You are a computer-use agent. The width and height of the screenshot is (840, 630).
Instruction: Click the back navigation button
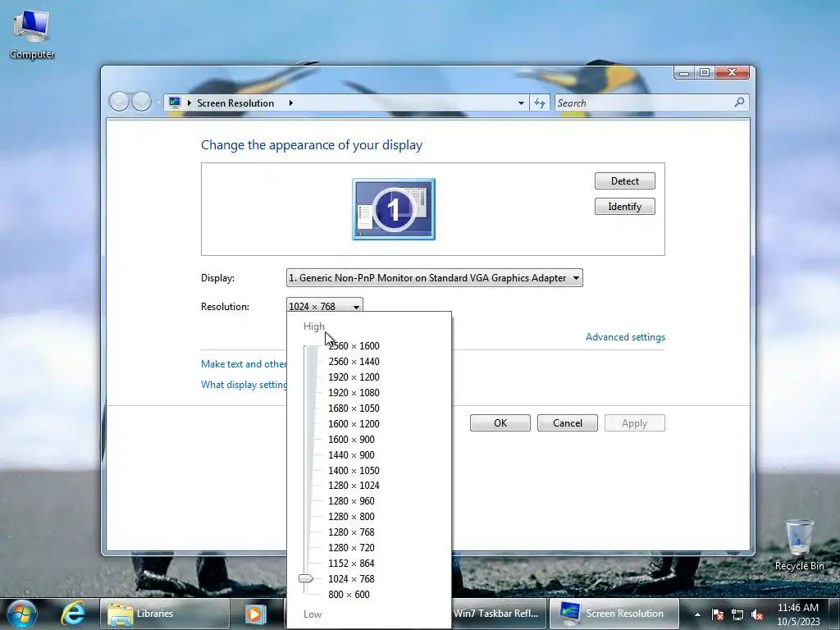119,101
